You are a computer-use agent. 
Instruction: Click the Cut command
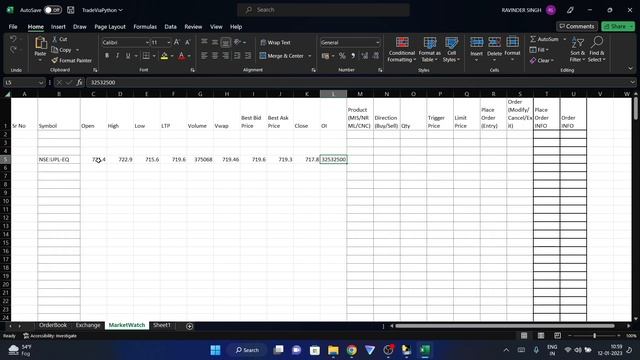coord(60,39)
